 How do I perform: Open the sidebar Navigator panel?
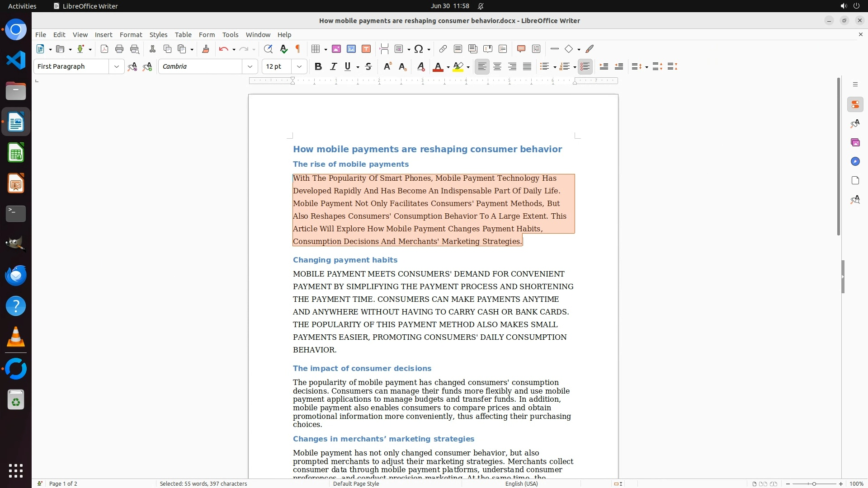(855, 161)
